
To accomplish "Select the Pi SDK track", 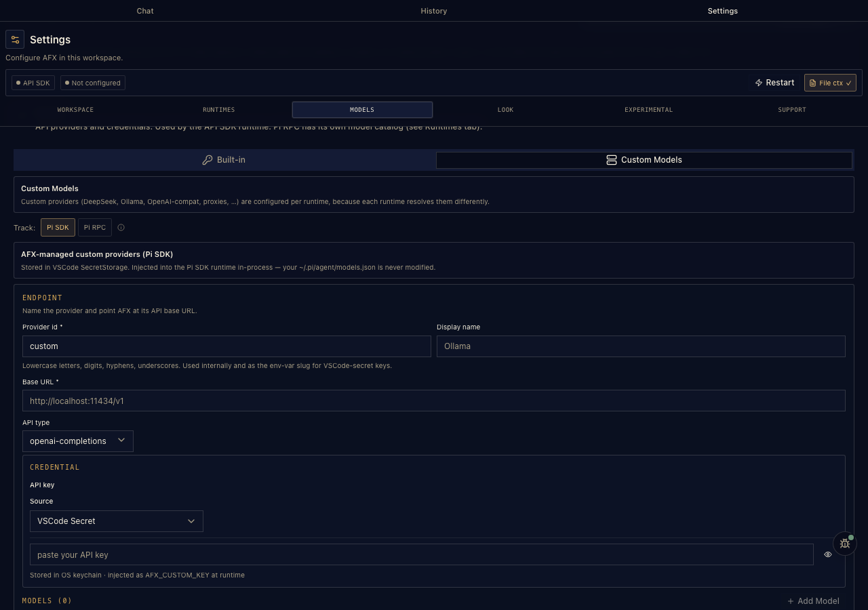I will (x=58, y=228).
